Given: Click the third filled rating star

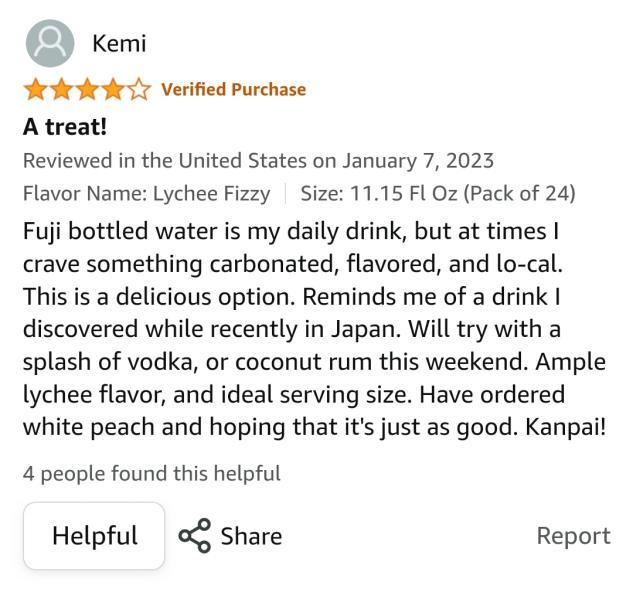Looking at the screenshot, I should pos(88,90).
